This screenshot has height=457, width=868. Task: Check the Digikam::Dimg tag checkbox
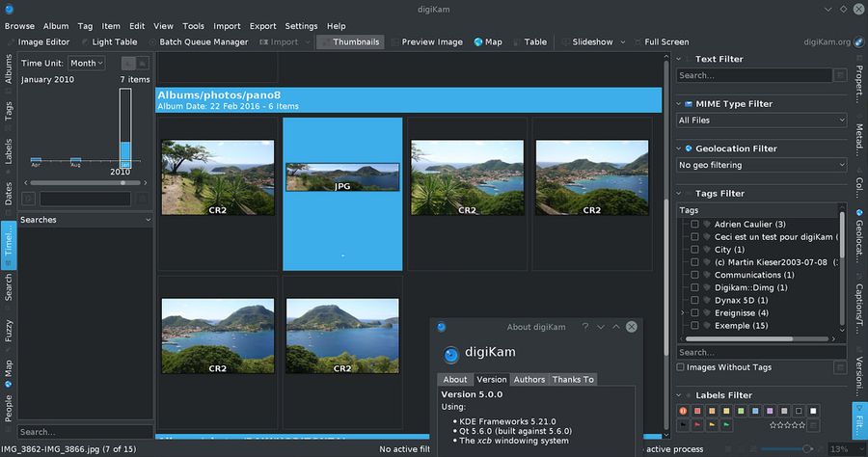[694, 287]
